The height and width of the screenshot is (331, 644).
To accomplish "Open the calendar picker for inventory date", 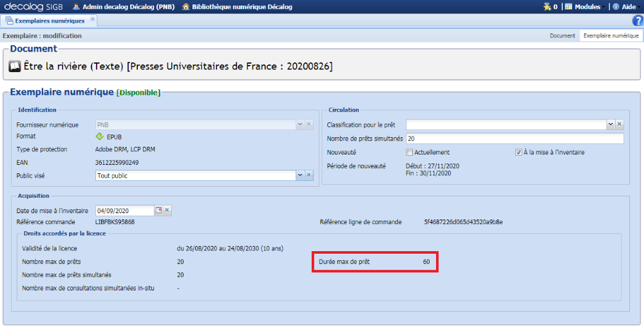I will pyautogui.click(x=158, y=211).
